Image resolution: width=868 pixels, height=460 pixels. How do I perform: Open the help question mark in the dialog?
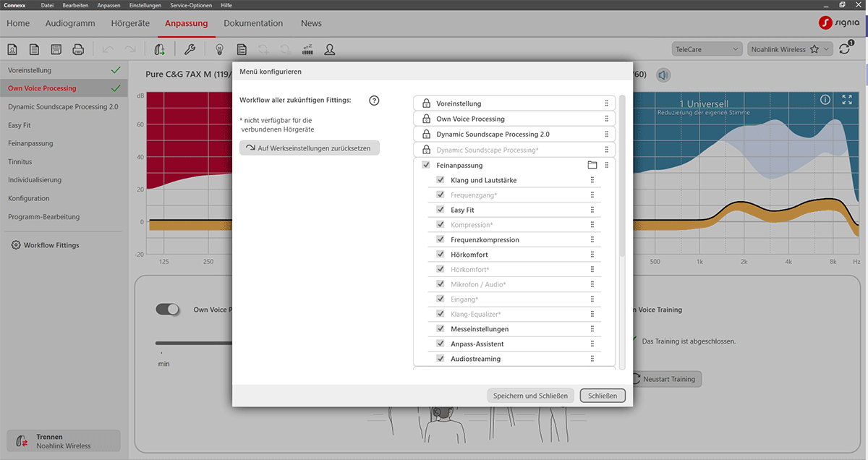374,101
